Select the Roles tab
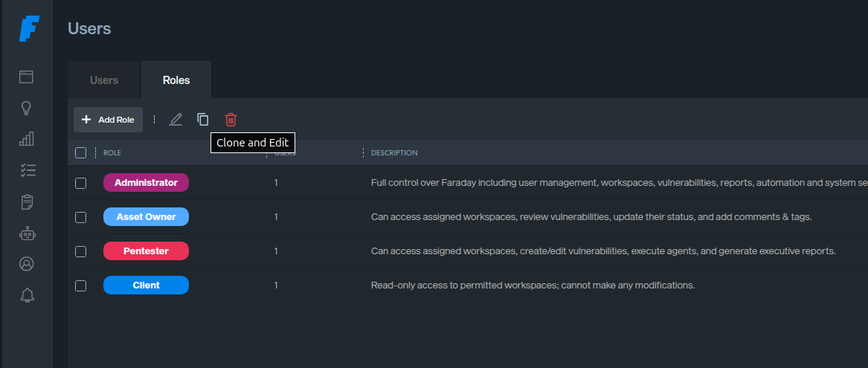868x368 pixels. pyautogui.click(x=176, y=80)
